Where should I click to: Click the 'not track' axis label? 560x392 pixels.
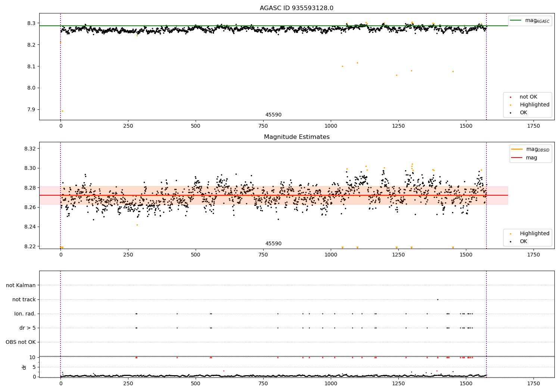click(x=24, y=299)
